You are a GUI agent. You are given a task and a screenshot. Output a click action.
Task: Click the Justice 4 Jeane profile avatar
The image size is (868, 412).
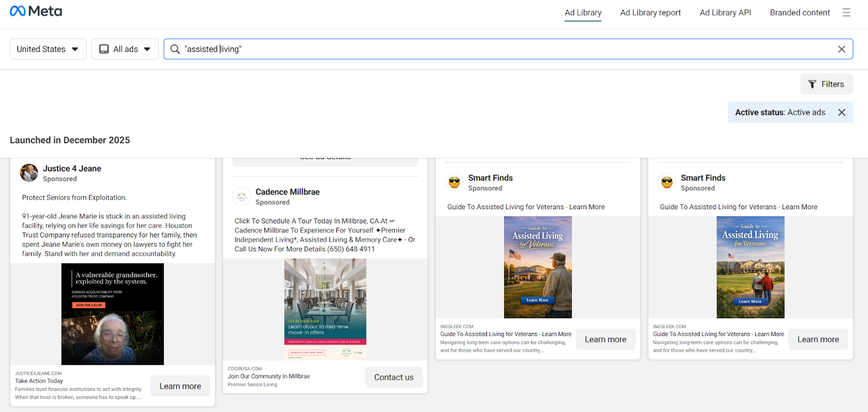[x=29, y=173]
